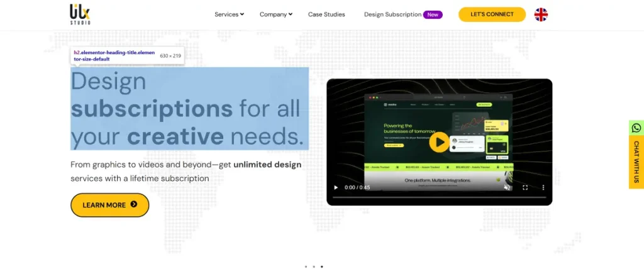
Task: Expand the Services dropdown menu
Action: pos(229,14)
